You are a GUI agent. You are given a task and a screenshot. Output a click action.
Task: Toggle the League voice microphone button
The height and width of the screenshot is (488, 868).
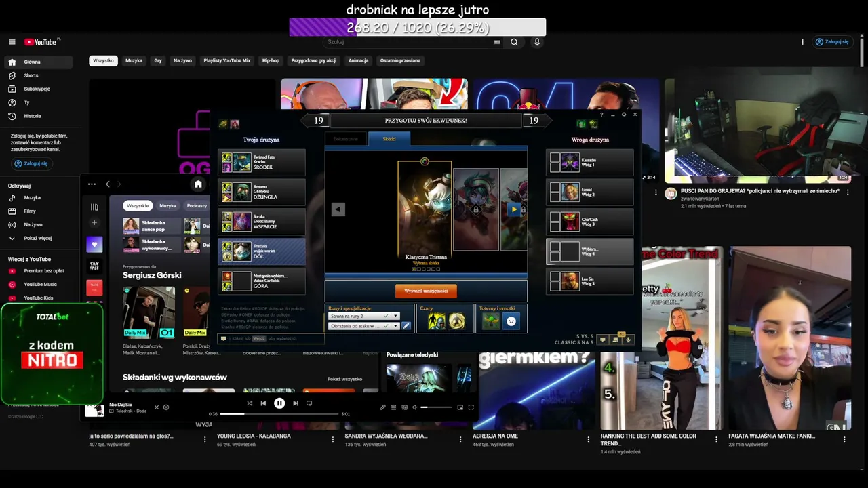[628, 340]
